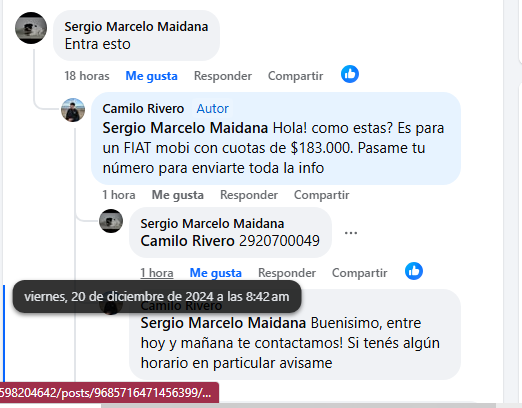Click Compartir under the FIAT mobi reply
The width and height of the screenshot is (522, 408).
[x=321, y=195]
